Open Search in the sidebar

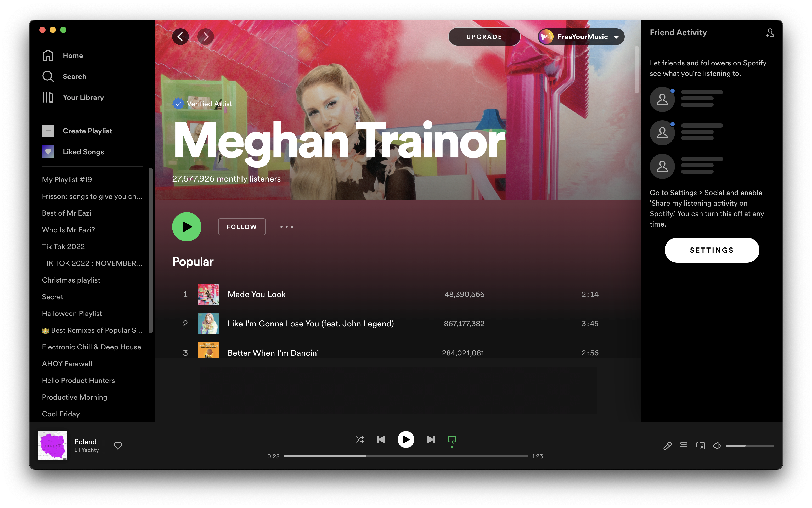64,76
